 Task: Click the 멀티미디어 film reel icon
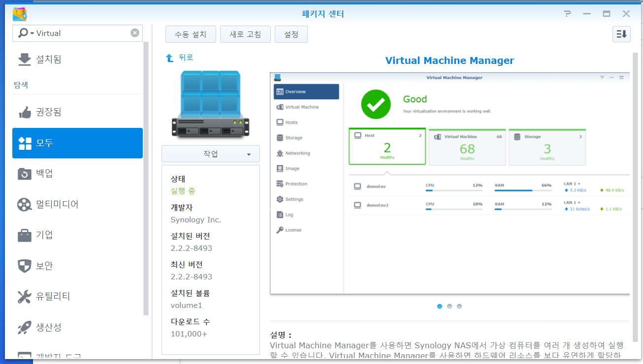point(24,204)
